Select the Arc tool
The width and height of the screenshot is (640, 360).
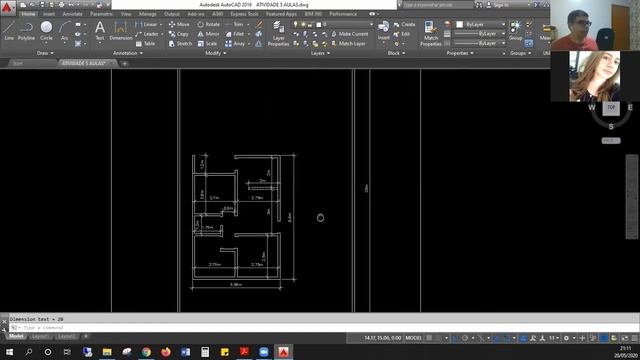[64, 31]
